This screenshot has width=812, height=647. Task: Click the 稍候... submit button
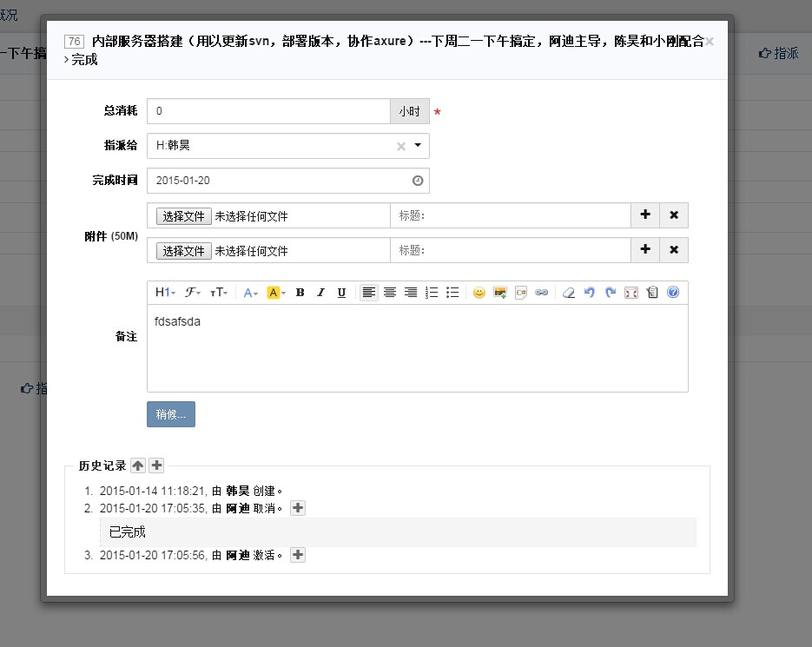(x=171, y=414)
